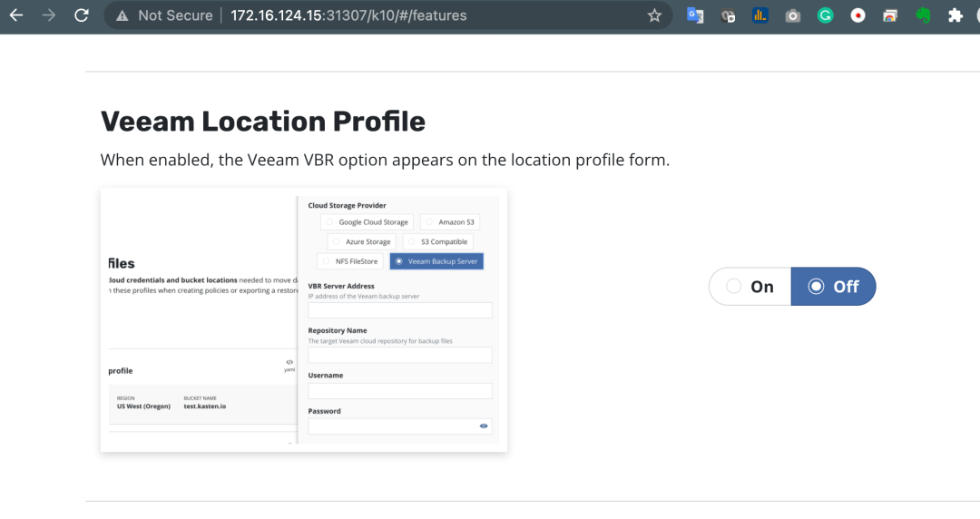Open the camera screenshot extension
980x519 pixels.
point(792,15)
